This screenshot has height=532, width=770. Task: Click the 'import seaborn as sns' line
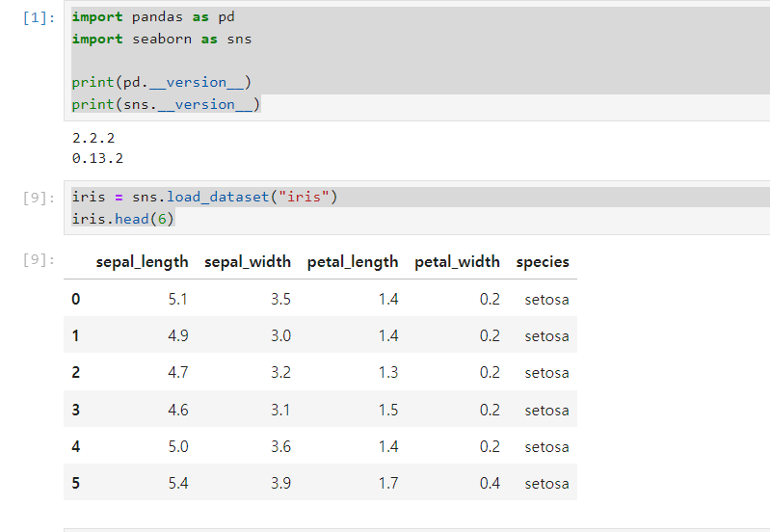click(162, 39)
